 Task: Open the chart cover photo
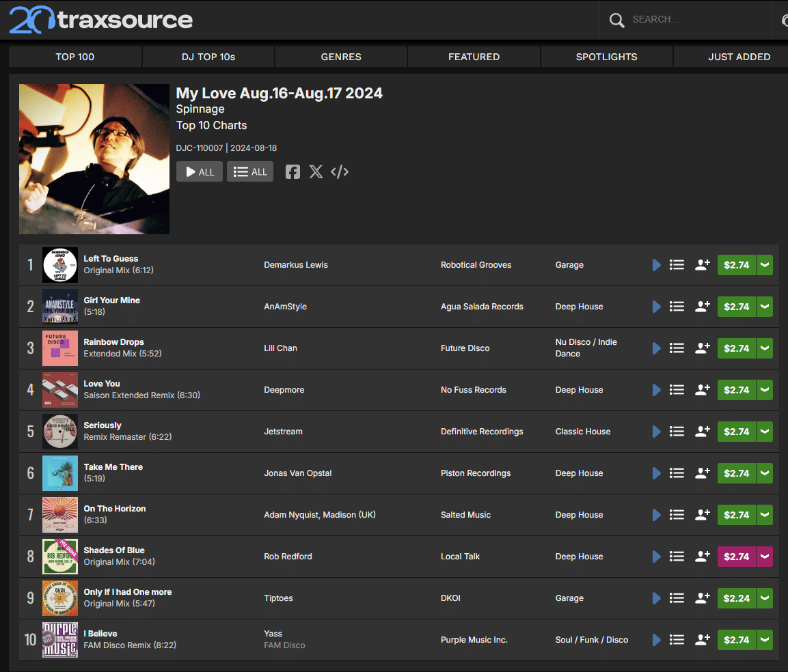point(94,158)
